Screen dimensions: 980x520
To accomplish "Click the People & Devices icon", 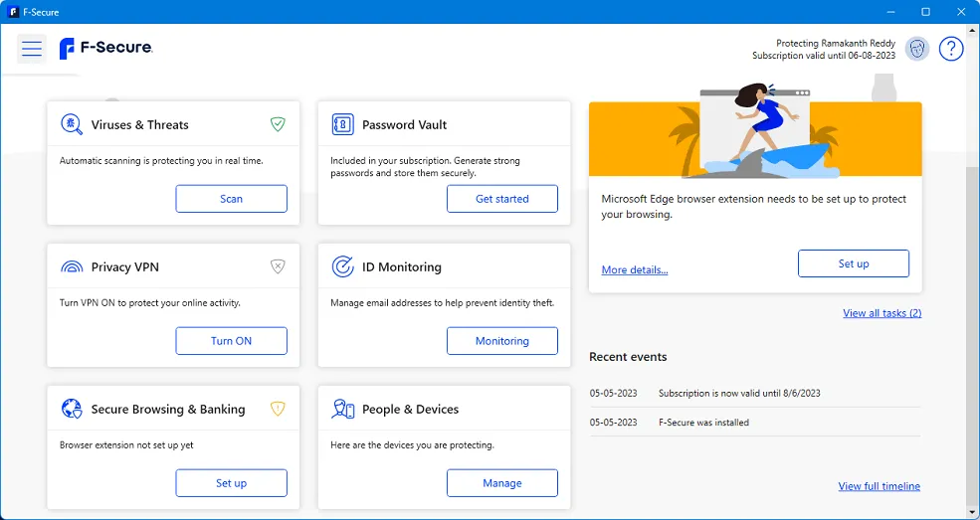I will pos(342,409).
